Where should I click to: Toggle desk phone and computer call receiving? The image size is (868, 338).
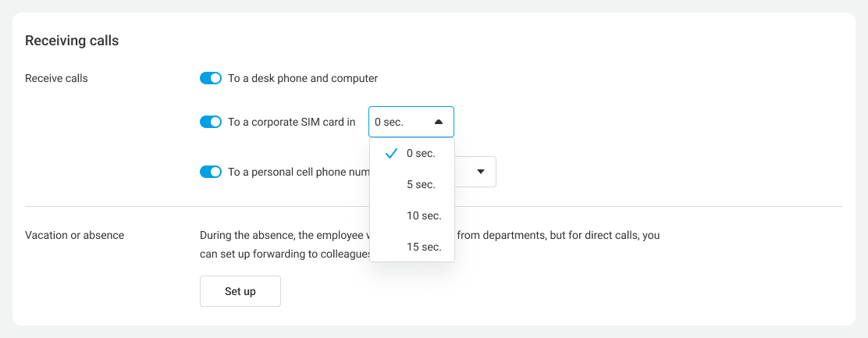pyautogui.click(x=211, y=78)
